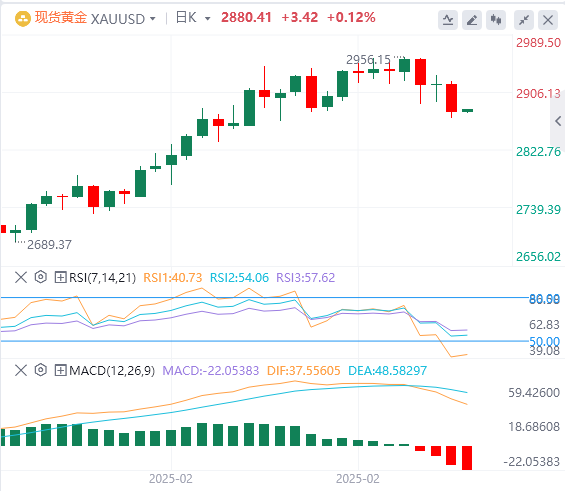Click the current price 2880.41
565x491 pixels.
pyautogui.click(x=246, y=17)
